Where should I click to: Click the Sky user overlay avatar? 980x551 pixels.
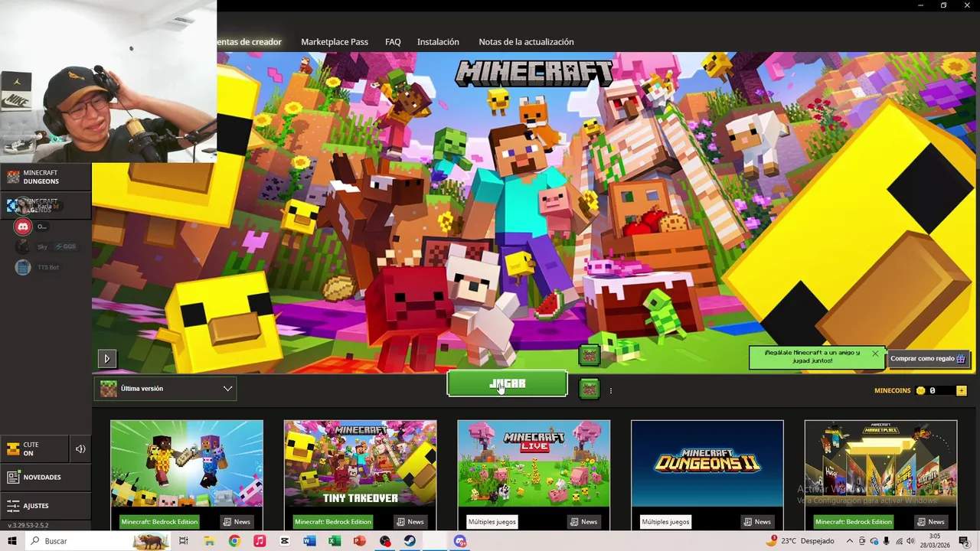click(x=23, y=246)
